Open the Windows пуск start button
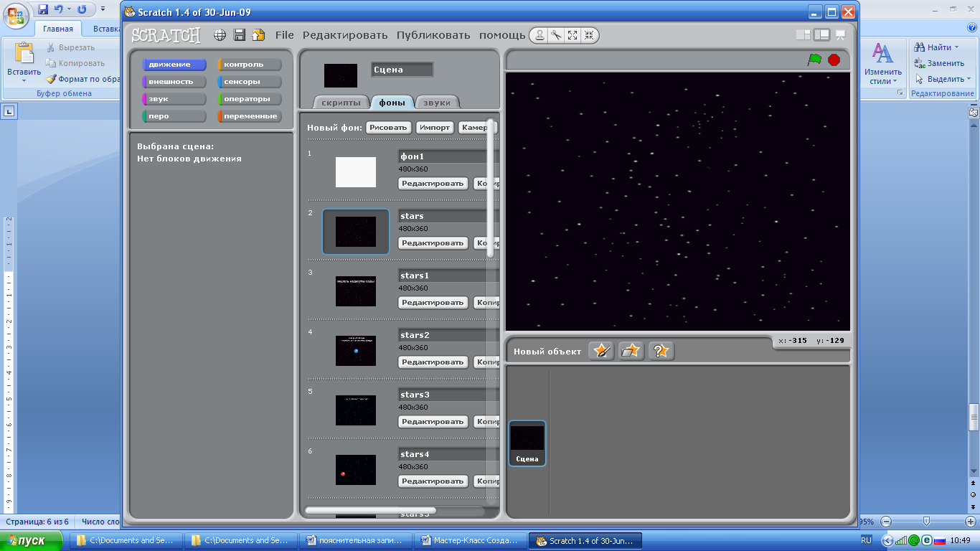The height and width of the screenshot is (551, 980). 32,540
